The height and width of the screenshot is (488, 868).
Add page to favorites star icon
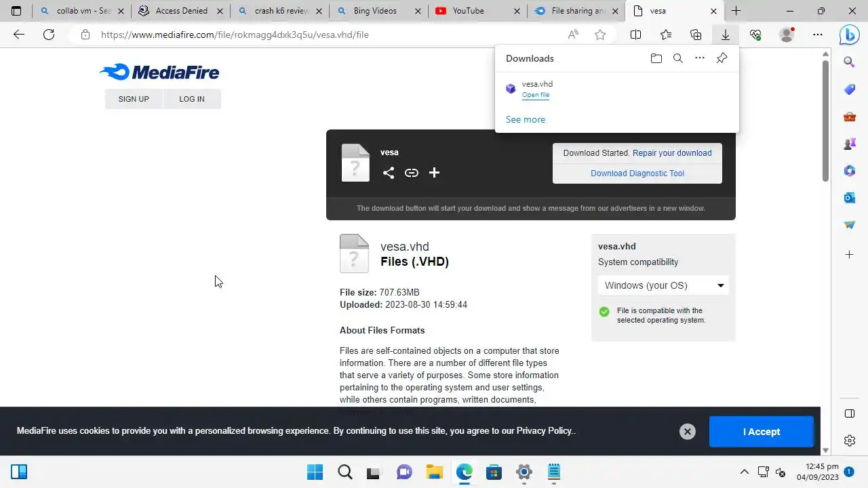(600, 35)
